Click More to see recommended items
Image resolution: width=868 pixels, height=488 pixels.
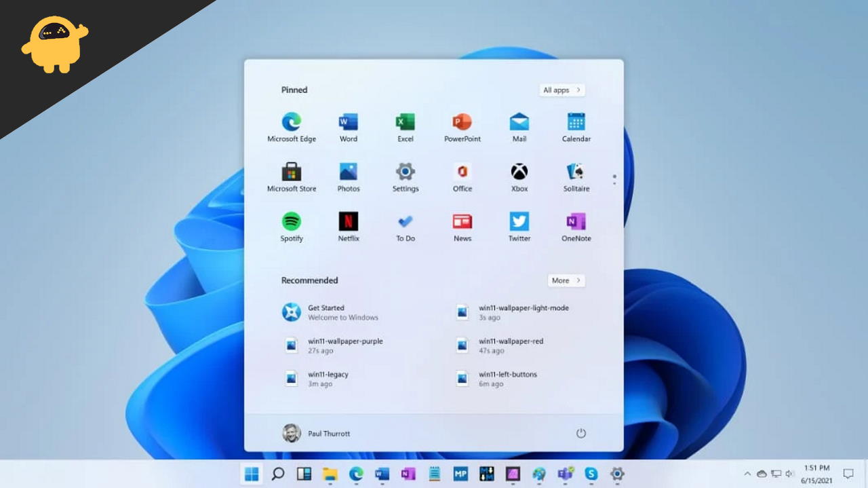566,280
